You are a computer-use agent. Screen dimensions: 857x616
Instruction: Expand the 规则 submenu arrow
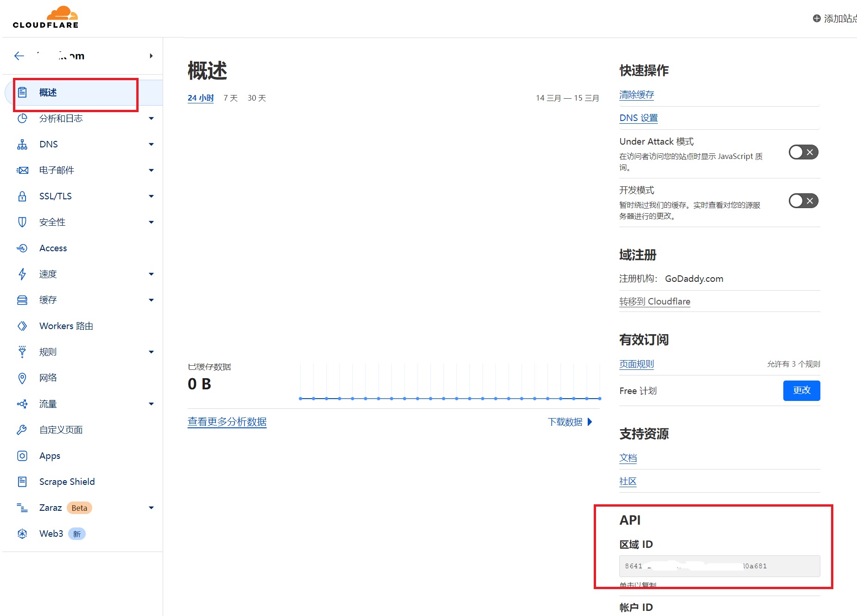151,352
